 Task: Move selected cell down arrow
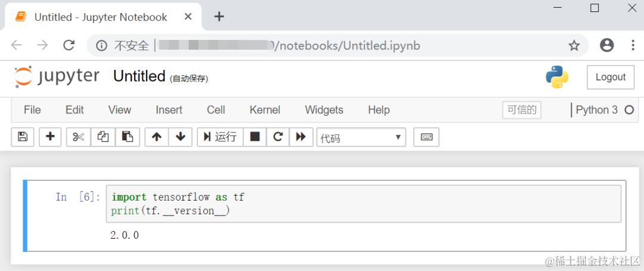[180, 137]
